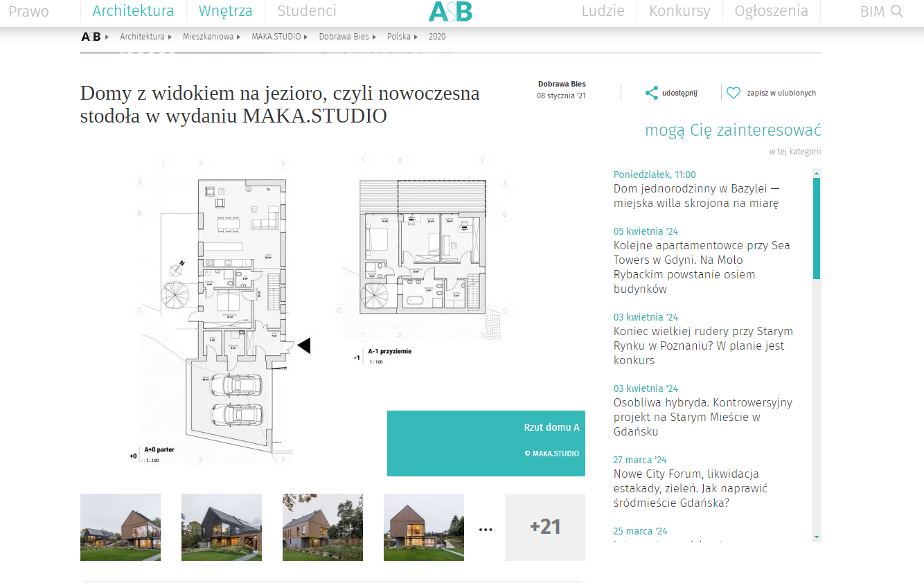Open second thumbnail showing dark-clad house

(x=222, y=527)
